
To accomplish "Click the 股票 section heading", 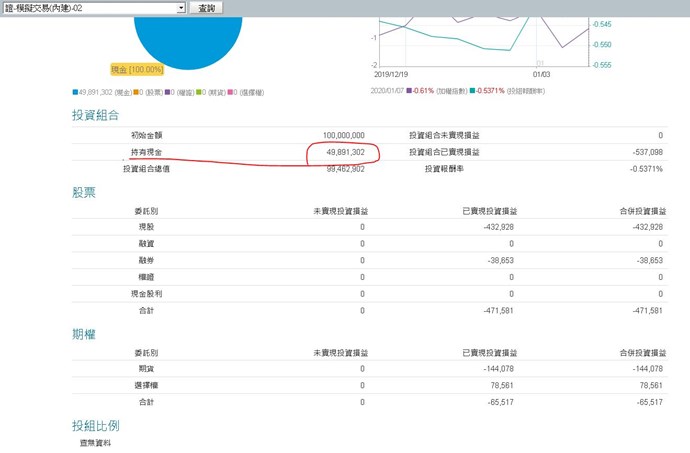I will 83,192.
